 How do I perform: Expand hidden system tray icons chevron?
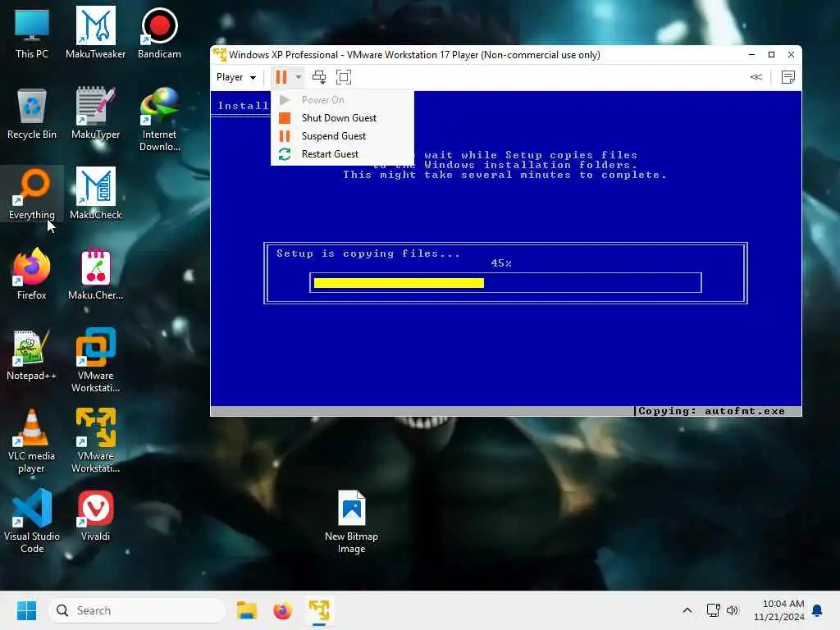coord(687,610)
